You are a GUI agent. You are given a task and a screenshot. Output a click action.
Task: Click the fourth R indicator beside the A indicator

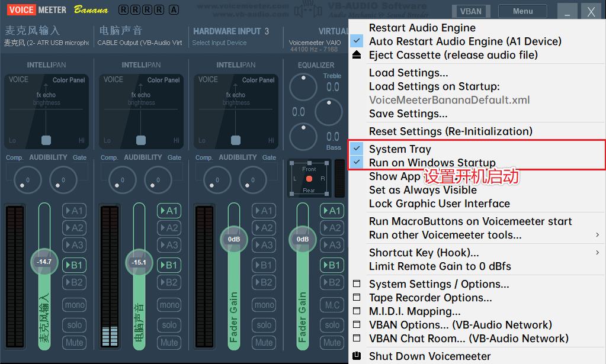[x=159, y=9]
